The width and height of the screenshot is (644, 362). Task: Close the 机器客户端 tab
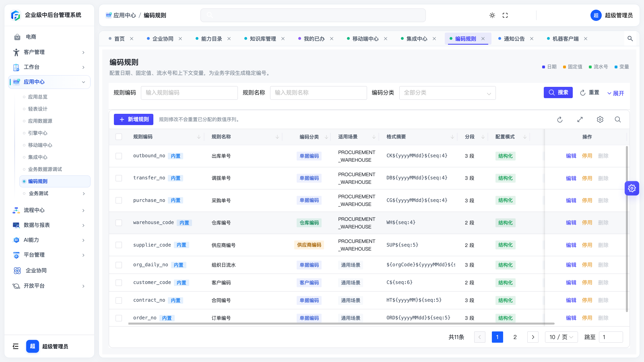click(x=586, y=39)
